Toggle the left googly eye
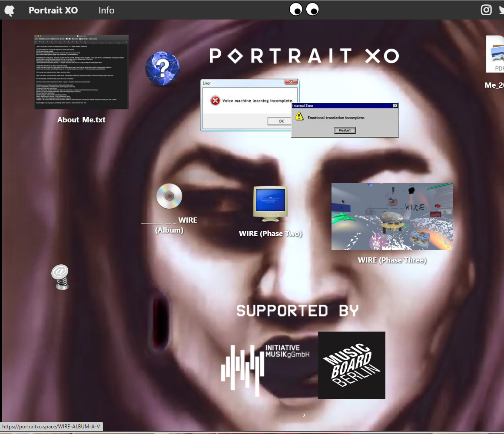 (296, 9)
